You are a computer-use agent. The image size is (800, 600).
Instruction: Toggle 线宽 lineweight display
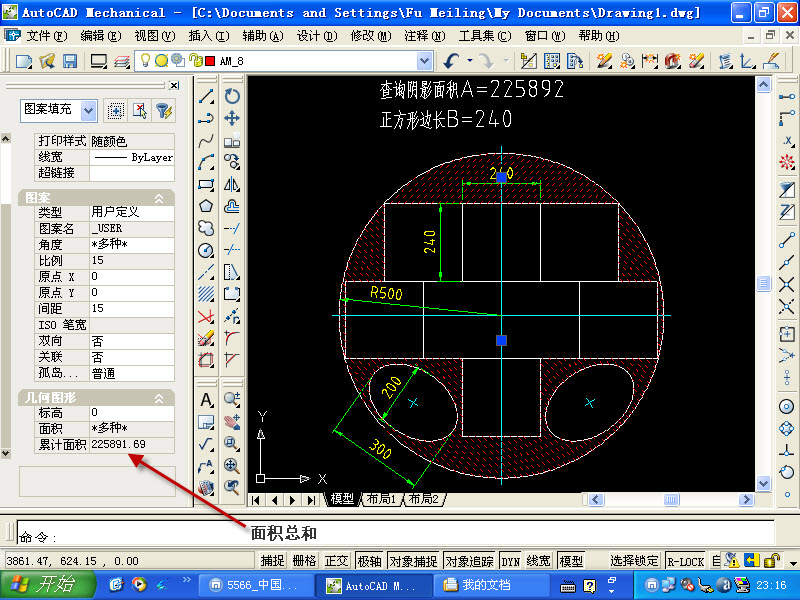pyautogui.click(x=538, y=561)
